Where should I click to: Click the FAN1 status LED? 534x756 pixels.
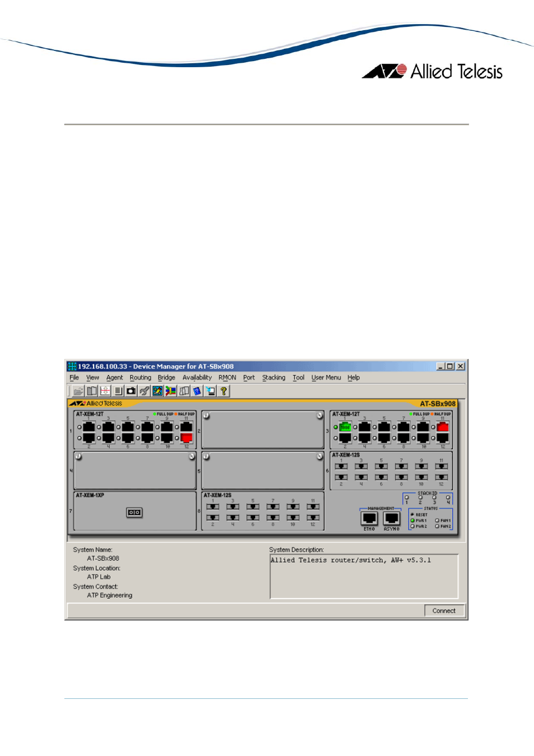[437, 521]
